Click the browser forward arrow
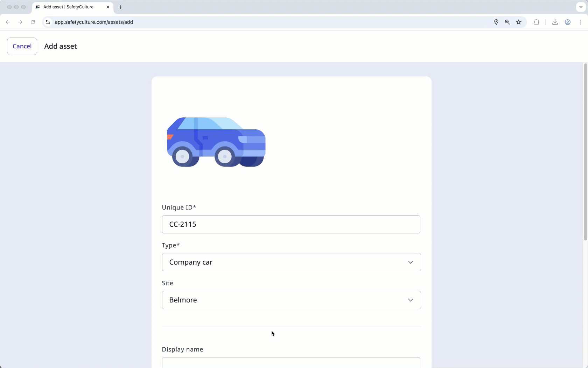588x368 pixels. tap(20, 22)
